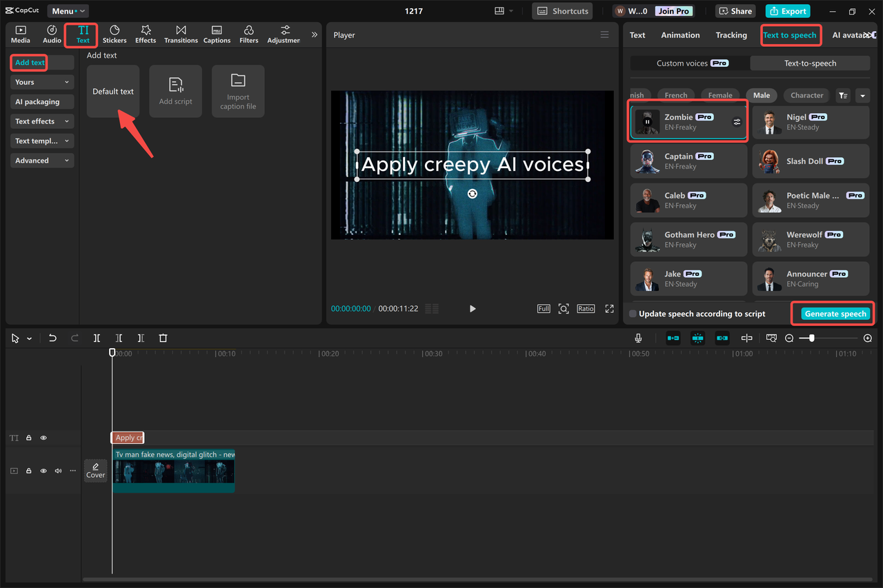Click the timeline zoom slider handle
The image size is (883, 588).
[x=812, y=338]
